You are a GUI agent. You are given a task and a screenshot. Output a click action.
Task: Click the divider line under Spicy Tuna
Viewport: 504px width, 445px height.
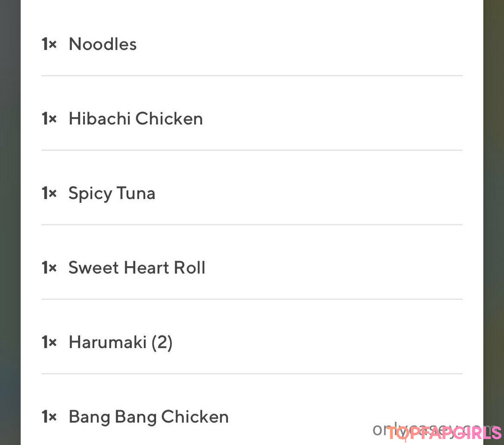point(252,224)
